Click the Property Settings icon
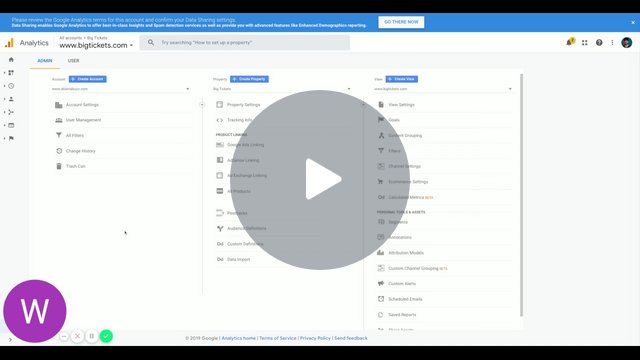The width and height of the screenshot is (640, 360). 220,104
